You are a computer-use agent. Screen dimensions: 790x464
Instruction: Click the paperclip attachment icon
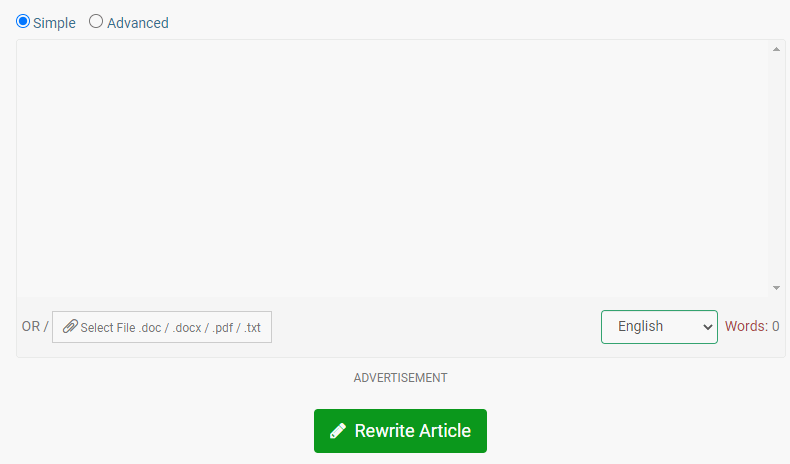click(70, 326)
